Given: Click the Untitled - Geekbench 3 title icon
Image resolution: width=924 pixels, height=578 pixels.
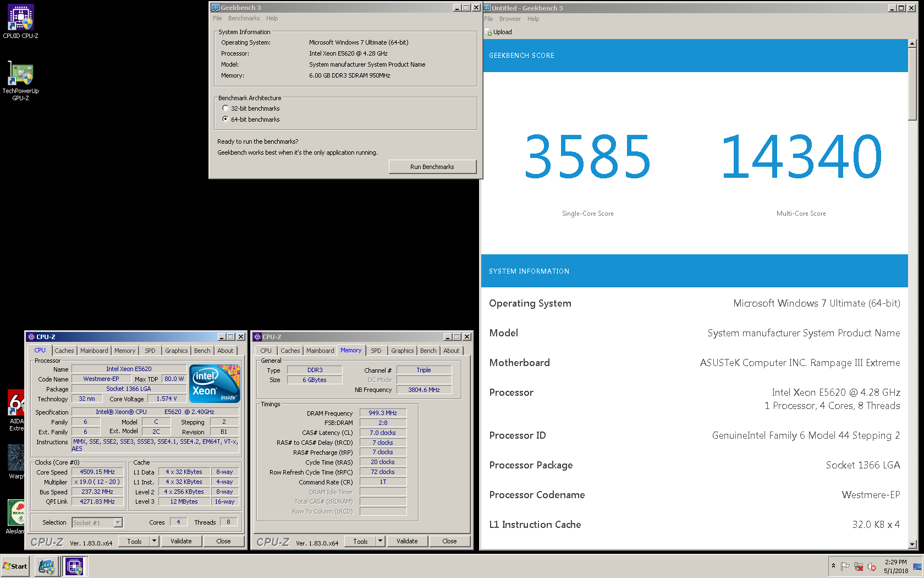Looking at the screenshot, I should (487, 8).
